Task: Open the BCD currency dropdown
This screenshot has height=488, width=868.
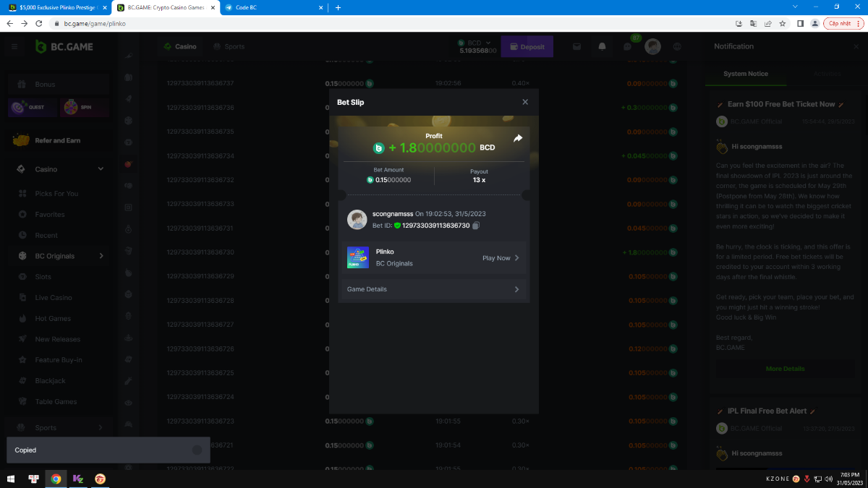Action: pos(488,43)
